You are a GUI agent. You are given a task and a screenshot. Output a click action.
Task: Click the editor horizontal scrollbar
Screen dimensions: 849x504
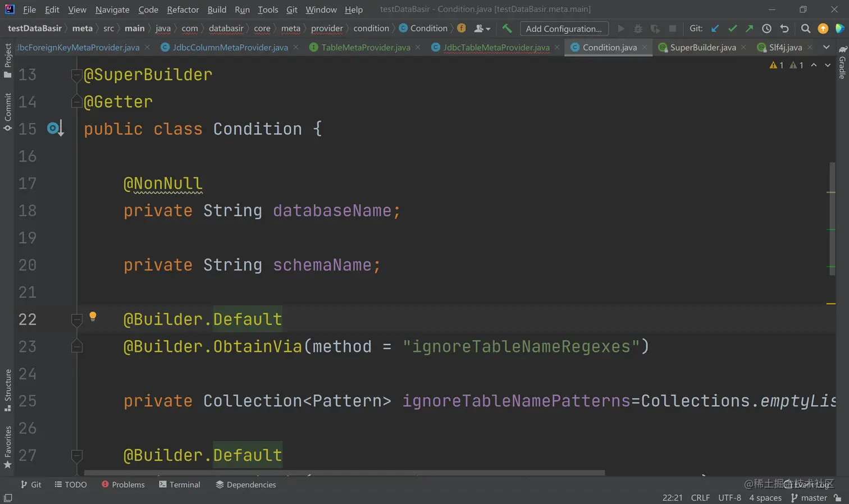tap(344, 473)
